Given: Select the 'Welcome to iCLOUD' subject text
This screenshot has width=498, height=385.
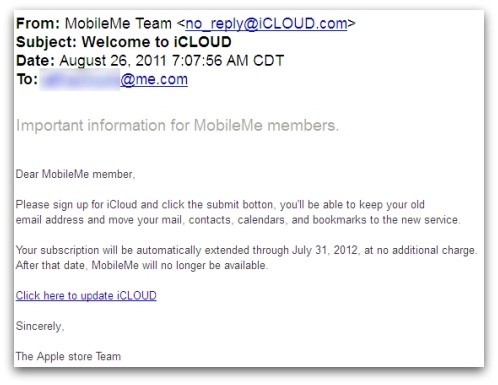Looking at the screenshot, I should [157, 42].
